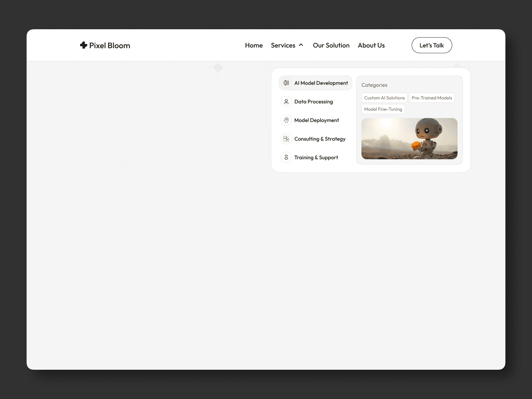This screenshot has width=532, height=399.
Task: Collapse the Services menu chevron
Action: (x=301, y=45)
